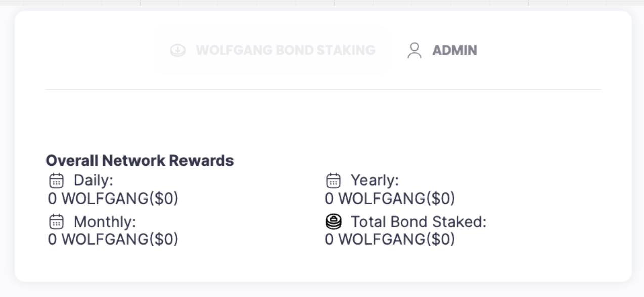
Task: Click the Yearly value 0 WOLFGANG($0)
Action: [x=390, y=199]
